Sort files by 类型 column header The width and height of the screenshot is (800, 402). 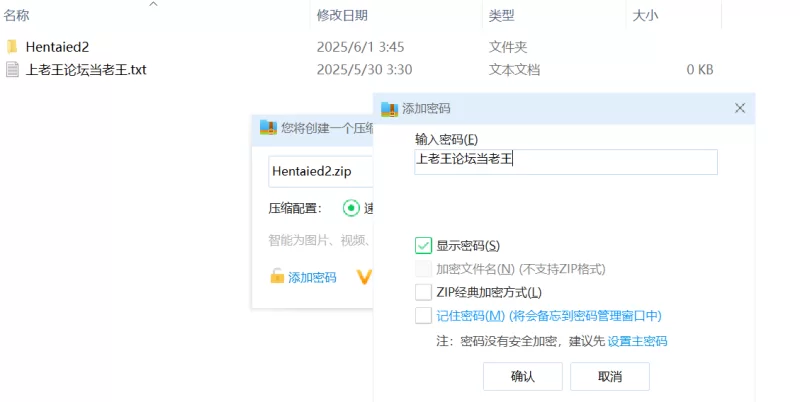tap(501, 15)
